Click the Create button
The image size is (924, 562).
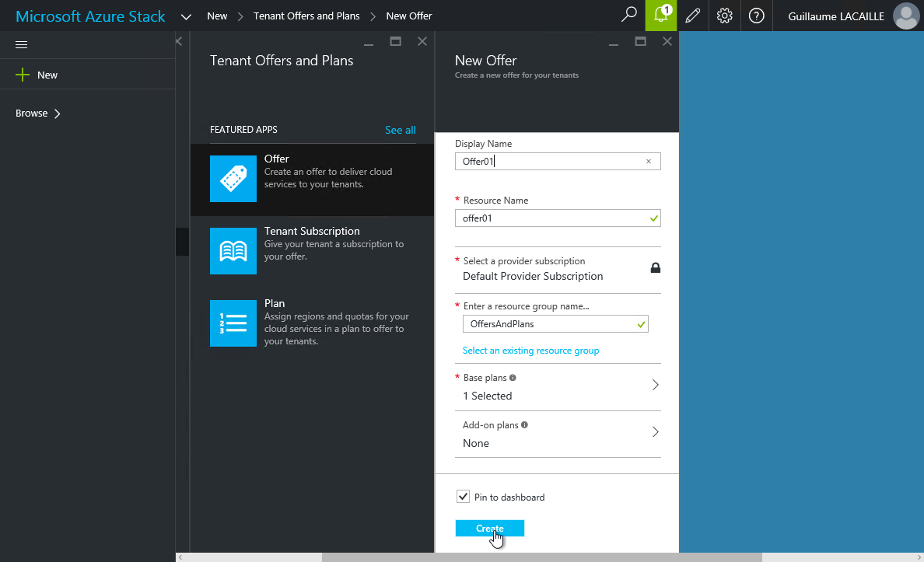[490, 529]
